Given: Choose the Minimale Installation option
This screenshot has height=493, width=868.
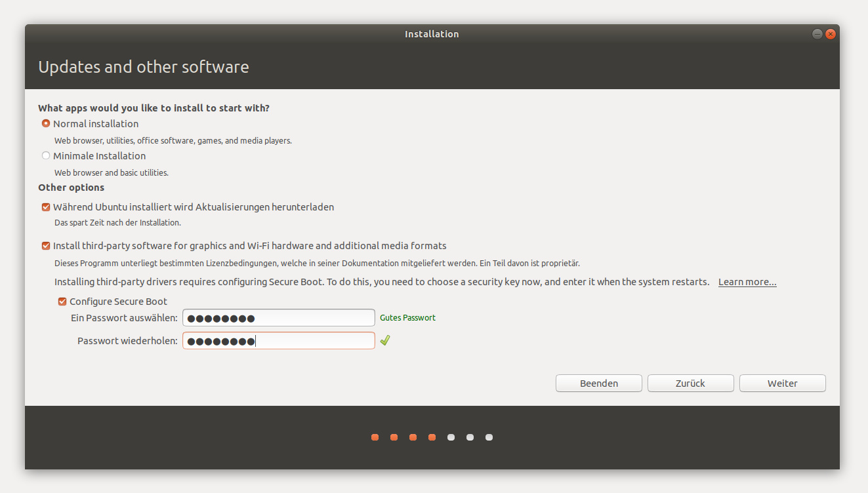Looking at the screenshot, I should (46, 155).
